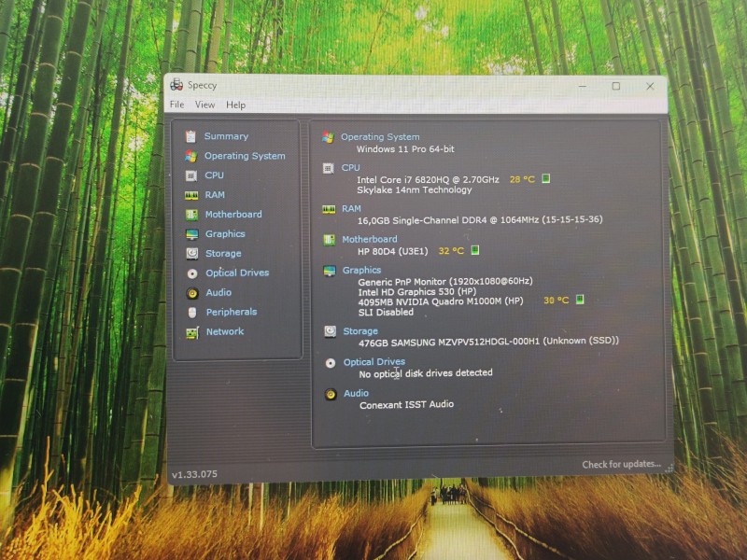Click SAMSUNG MZVPV512HDGL storage entry

(x=488, y=342)
